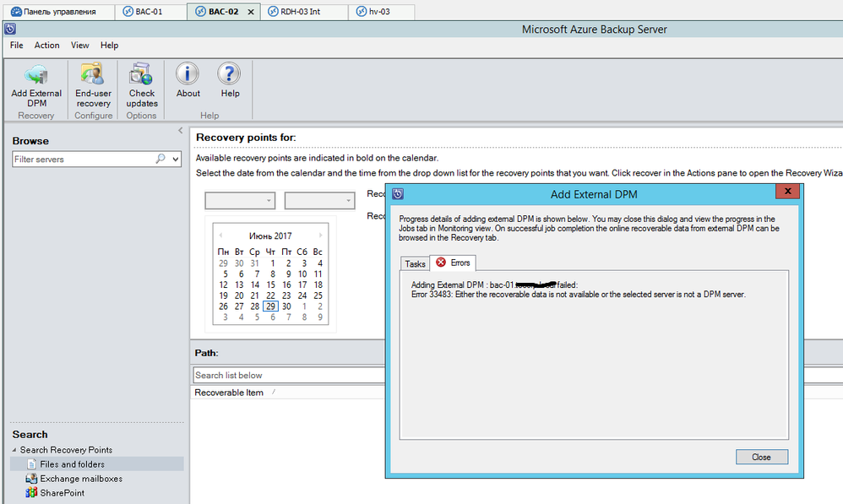Open the Action menu
Viewport: 843px width, 504px height.
click(x=46, y=45)
